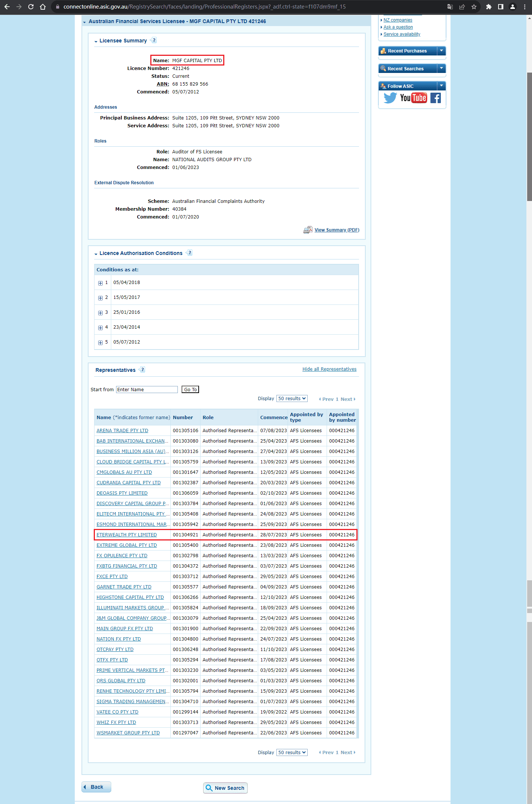Click the share page icon in address bar
The height and width of the screenshot is (804, 532).
[x=462, y=7]
